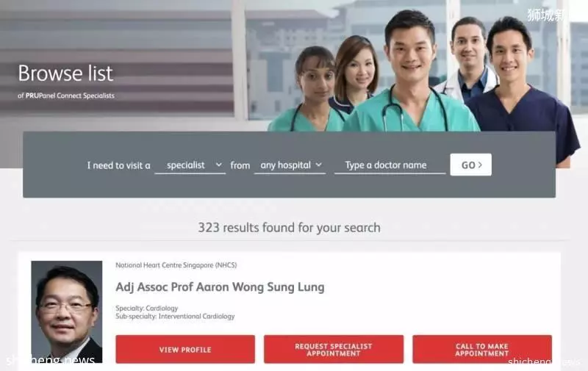The width and height of the screenshot is (588, 371).
Task: Focus the Type a doctor name field
Action: (390, 165)
